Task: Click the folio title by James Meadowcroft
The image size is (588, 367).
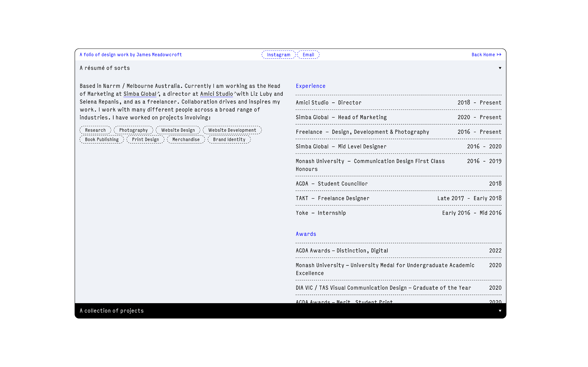Action: [x=131, y=55]
